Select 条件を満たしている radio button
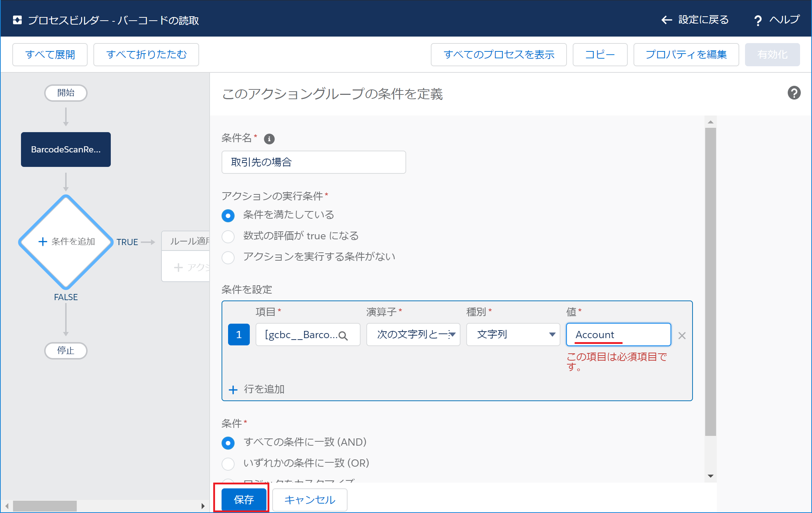This screenshot has width=812, height=513. click(228, 216)
